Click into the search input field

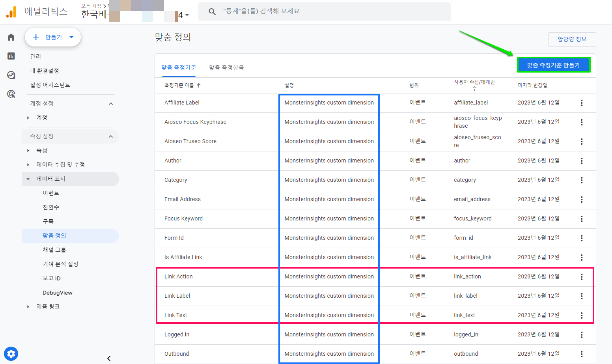(x=324, y=12)
